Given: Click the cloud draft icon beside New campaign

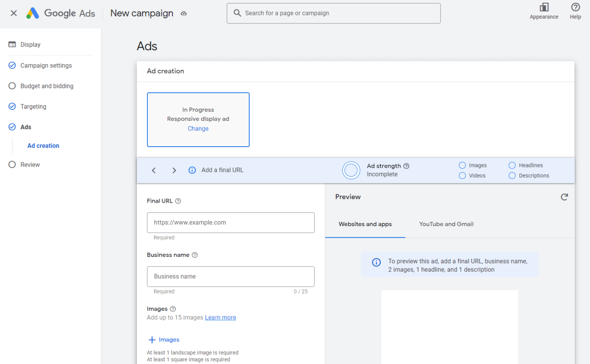Looking at the screenshot, I should [x=184, y=13].
